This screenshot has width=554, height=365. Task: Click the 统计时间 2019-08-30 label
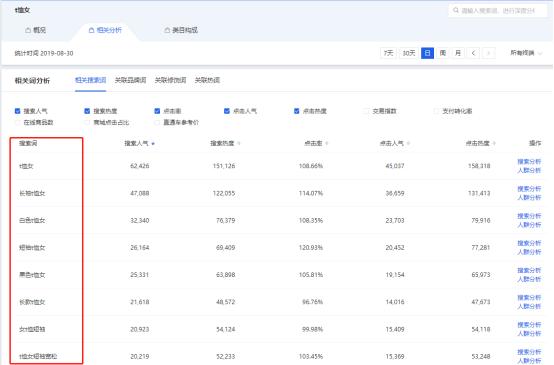pos(44,53)
